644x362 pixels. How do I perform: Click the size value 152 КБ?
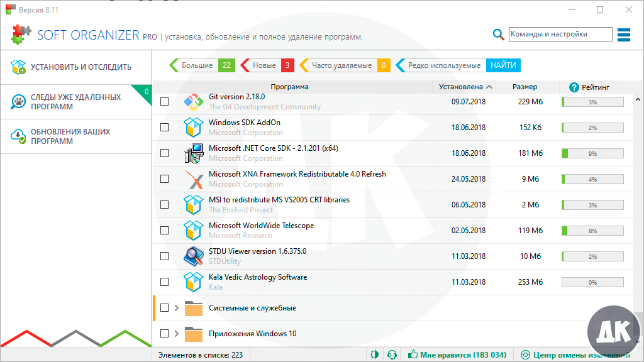[x=530, y=127]
